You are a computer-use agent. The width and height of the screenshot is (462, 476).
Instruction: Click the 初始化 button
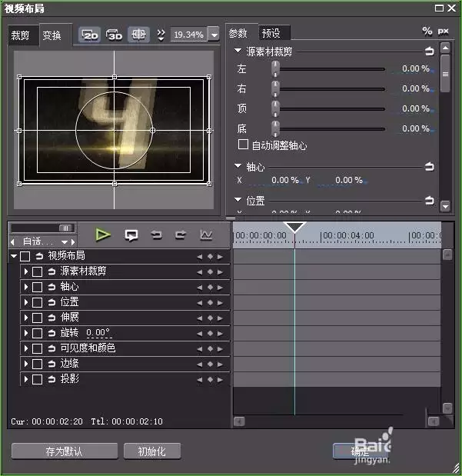coord(152,451)
